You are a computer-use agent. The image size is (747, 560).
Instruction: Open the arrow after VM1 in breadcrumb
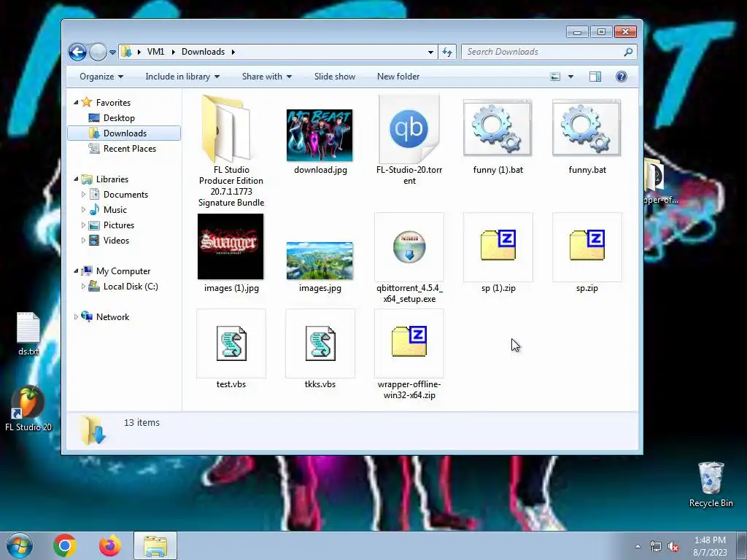pos(173,52)
